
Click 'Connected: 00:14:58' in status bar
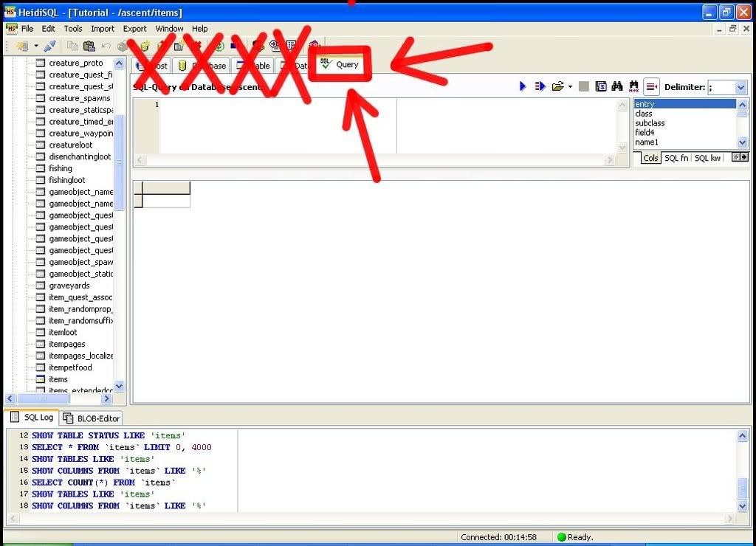498,537
